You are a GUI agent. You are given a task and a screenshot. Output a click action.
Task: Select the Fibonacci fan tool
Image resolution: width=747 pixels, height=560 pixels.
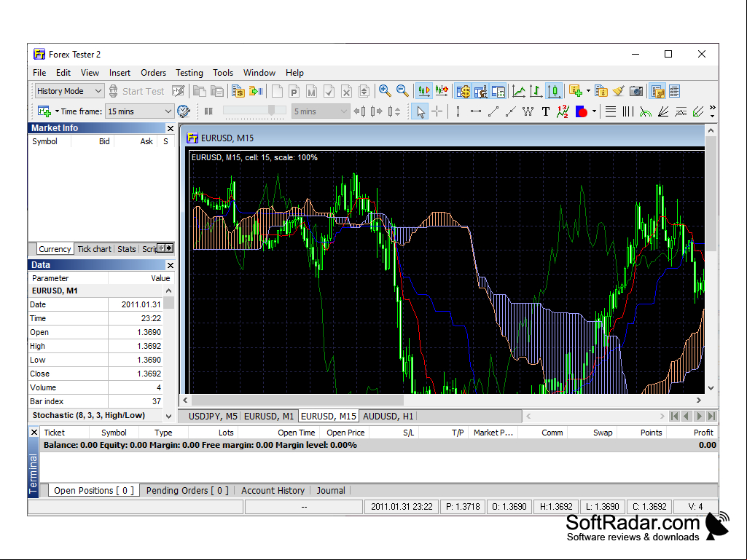(x=663, y=111)
